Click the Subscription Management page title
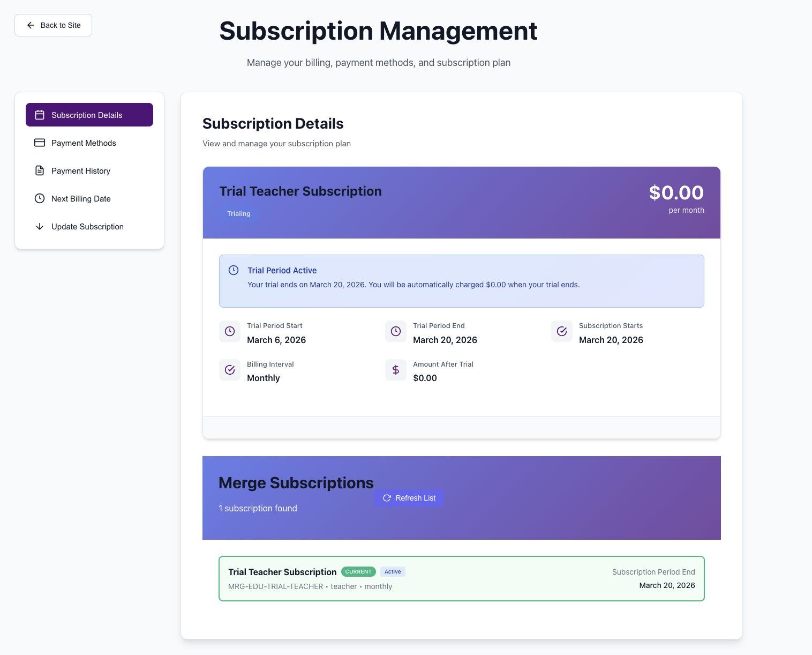 pyautogui.click(x=378, y=31)
